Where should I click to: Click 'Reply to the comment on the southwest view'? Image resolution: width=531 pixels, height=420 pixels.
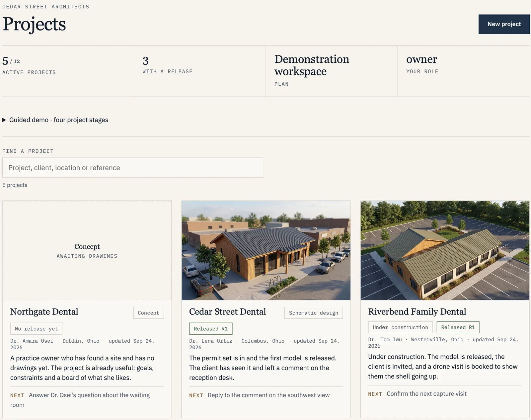[x=268, y=395]
